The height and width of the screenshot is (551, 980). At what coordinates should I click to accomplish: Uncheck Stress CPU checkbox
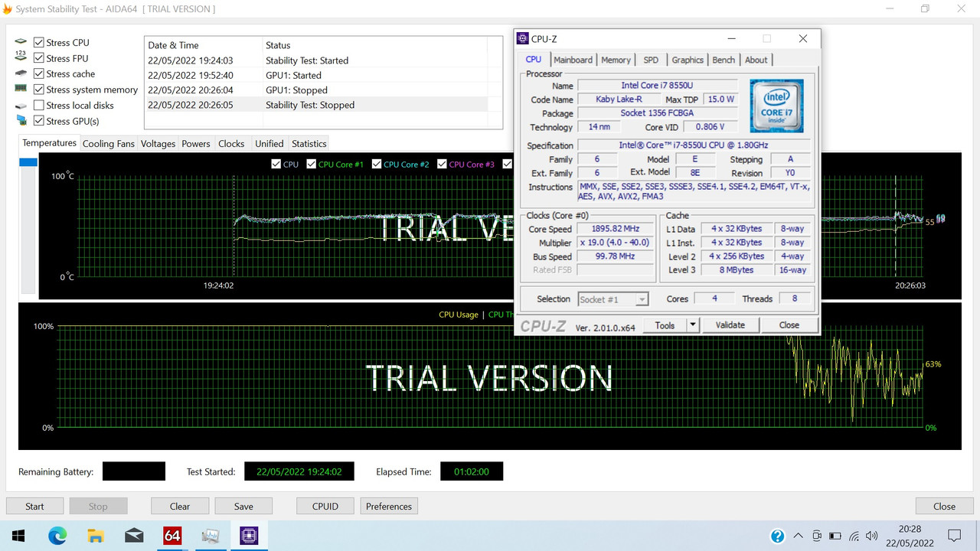tap(38, 43)
